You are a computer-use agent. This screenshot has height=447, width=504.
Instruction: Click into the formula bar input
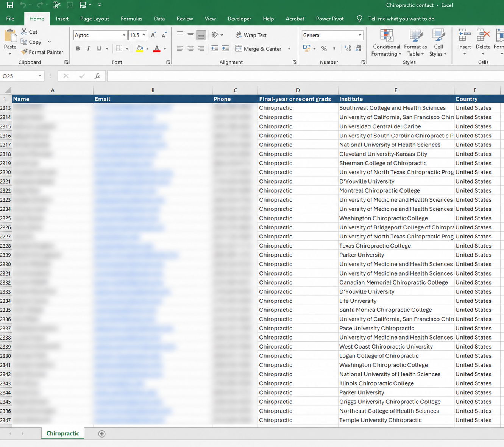click(x=305, y=76)
